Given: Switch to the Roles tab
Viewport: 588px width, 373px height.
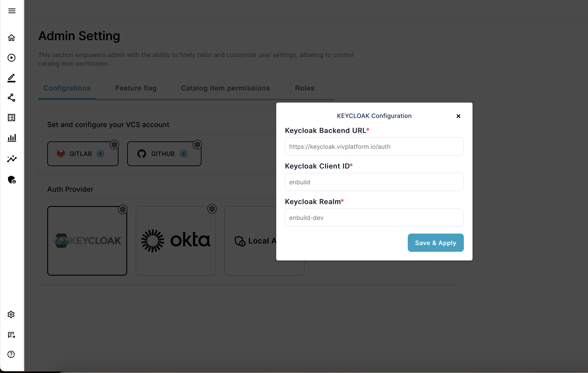Looking at the screenshot, I should (304, 88).
